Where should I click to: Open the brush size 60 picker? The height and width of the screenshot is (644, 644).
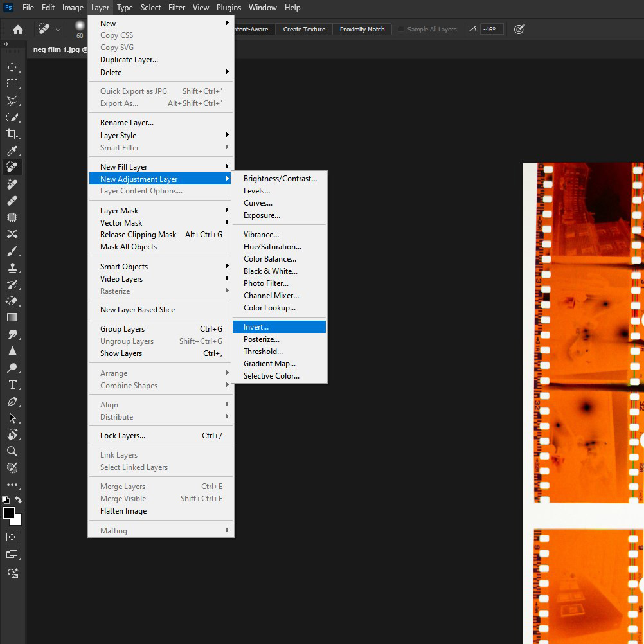(x=80, y=29)
